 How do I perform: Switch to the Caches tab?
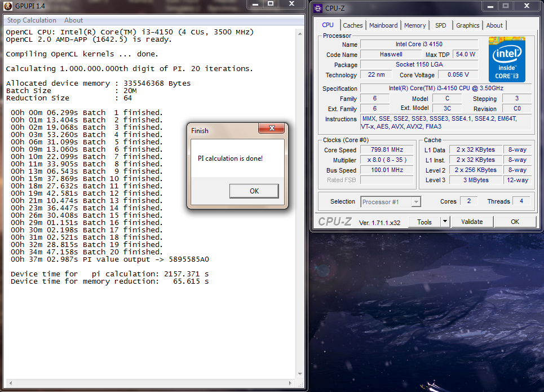(x=353, y=25)
